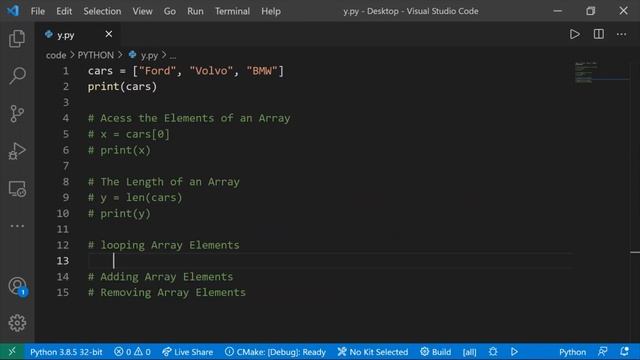This screenshot has height=360, width=640.
Task: Open editor More Actions menu
Action: tap(621, 34)
